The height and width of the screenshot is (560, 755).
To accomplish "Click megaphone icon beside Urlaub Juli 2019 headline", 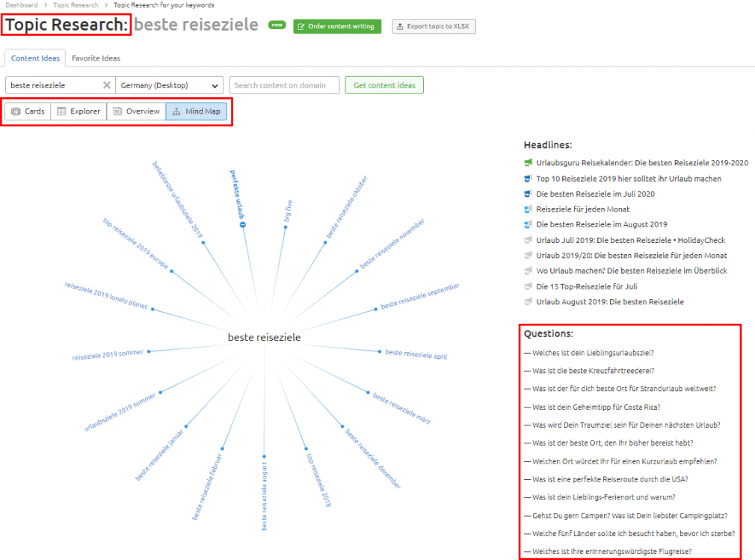I will [x=528, y=240].
